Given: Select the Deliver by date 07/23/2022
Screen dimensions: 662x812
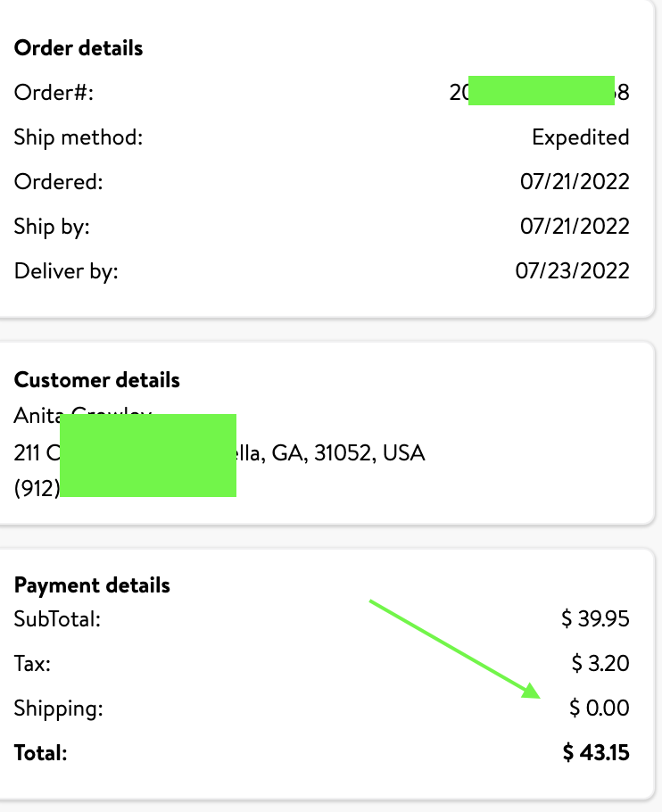Looking at the screenshot, I should pos(572,271).
